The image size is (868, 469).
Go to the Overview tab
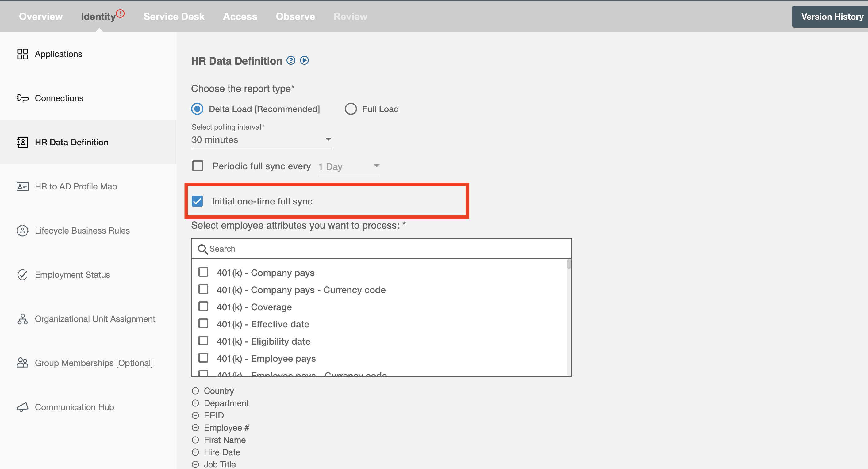41,17
